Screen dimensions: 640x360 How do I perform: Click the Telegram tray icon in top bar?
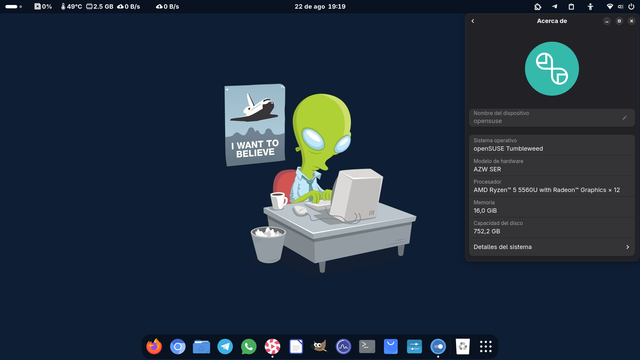[x=554, y=7]
